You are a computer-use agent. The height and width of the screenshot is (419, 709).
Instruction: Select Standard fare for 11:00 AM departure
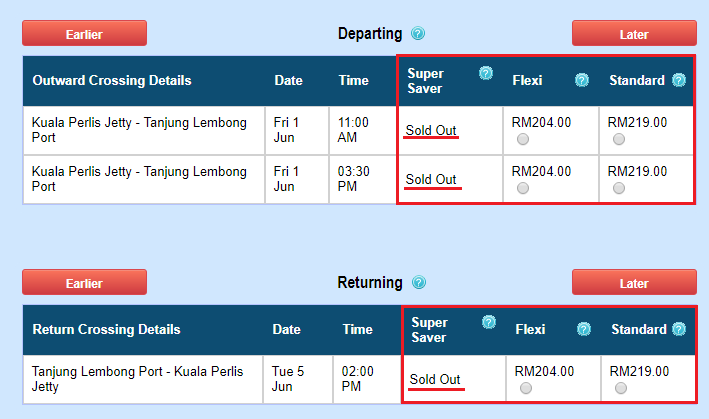[x=619, y=140]
